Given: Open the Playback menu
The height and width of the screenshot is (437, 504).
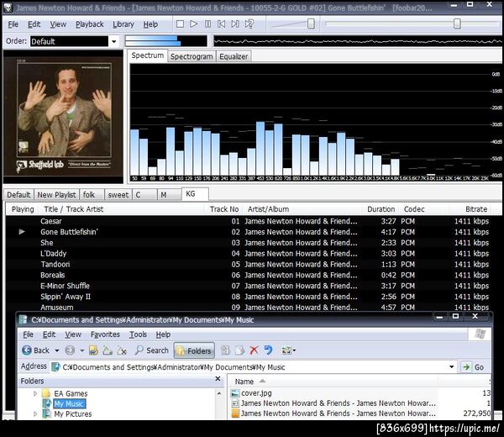Looking at the screenshot, I should point(90,24).
